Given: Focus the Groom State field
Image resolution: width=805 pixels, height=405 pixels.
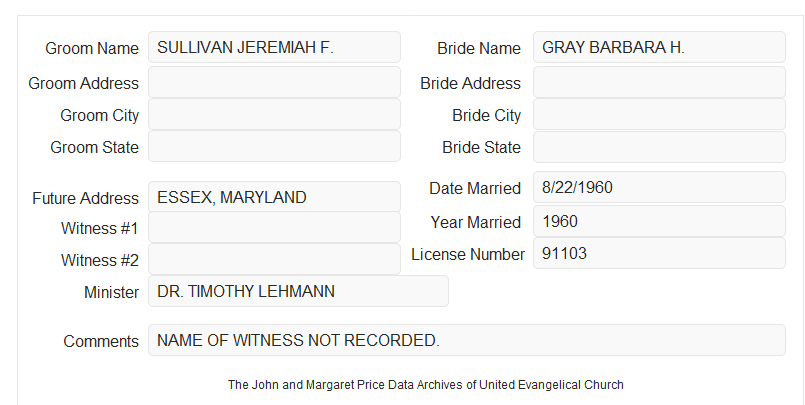Looking at the screenshot, I should click(x=274, y=146).
